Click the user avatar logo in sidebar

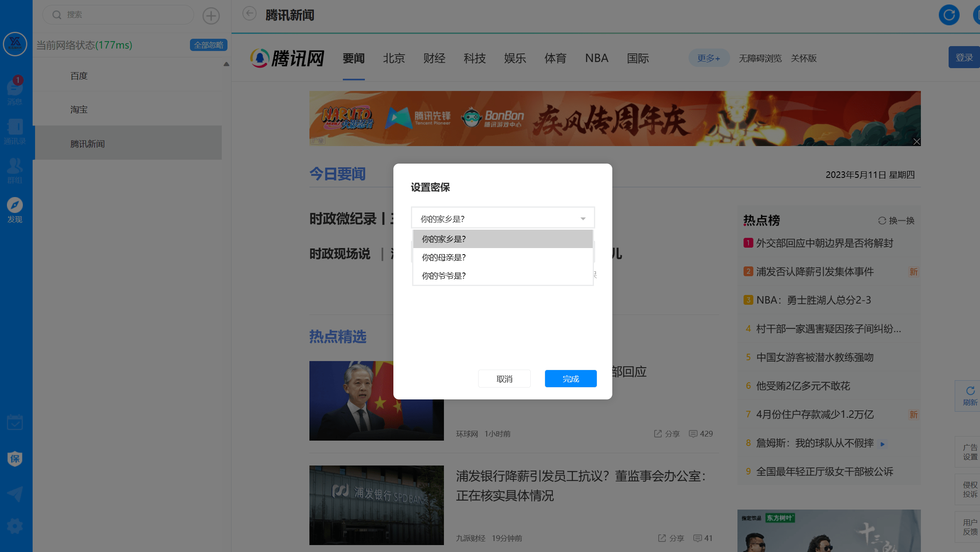coord(15,44)
